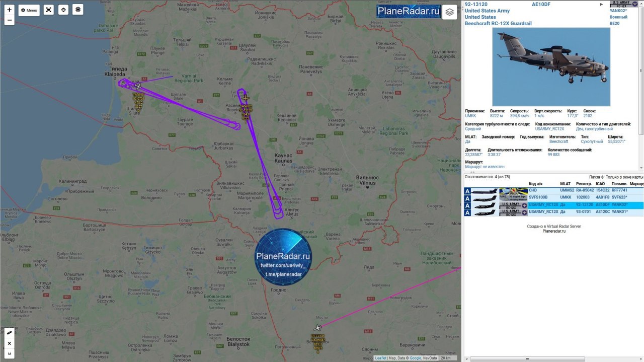The width and height of the screenshot is (644, 362).
Task: Select the YANK01* aircraft row
Action: pyautogui.click(x=553, y=212)
